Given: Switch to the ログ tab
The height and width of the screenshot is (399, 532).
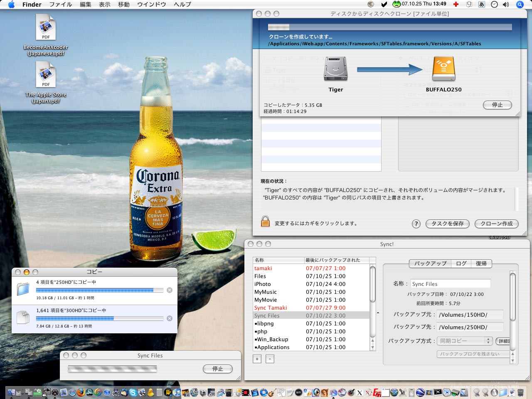Looking at the screenshot, I should [461, 264].
